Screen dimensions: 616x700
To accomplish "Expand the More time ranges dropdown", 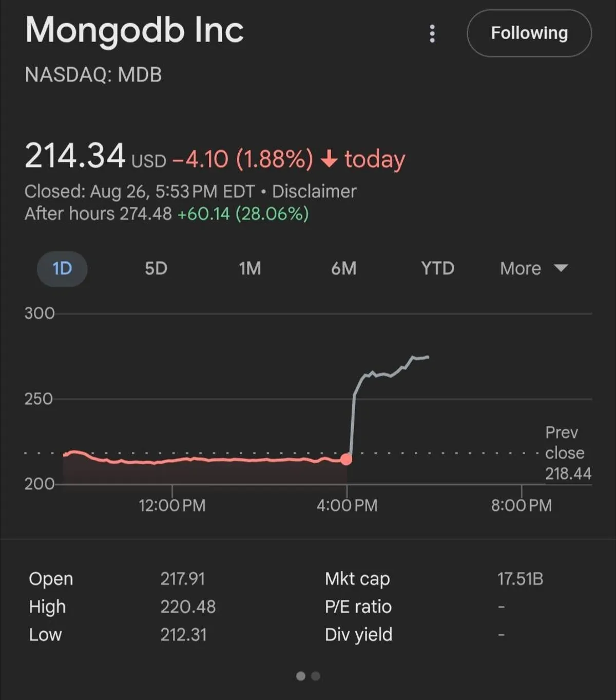I will click(x=521, y=269).
